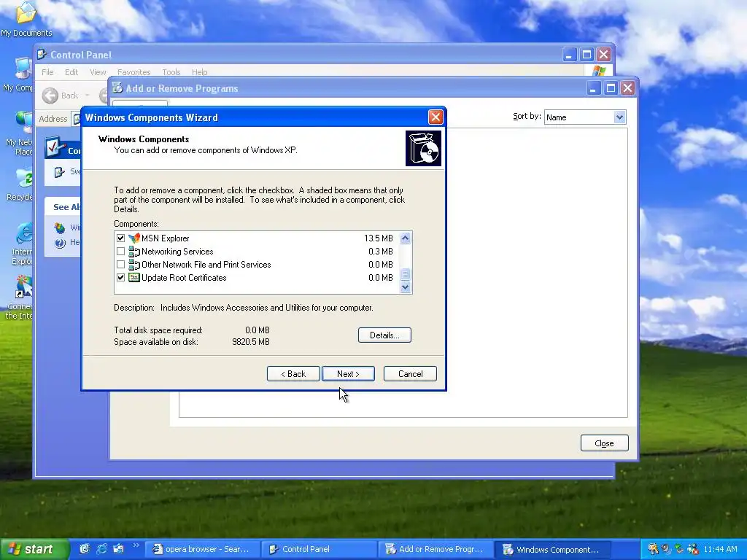Image resolution: width=747 pixels, height=560 pixels.
Task: Open the Help menu in Control Panel
Action: 200,72
